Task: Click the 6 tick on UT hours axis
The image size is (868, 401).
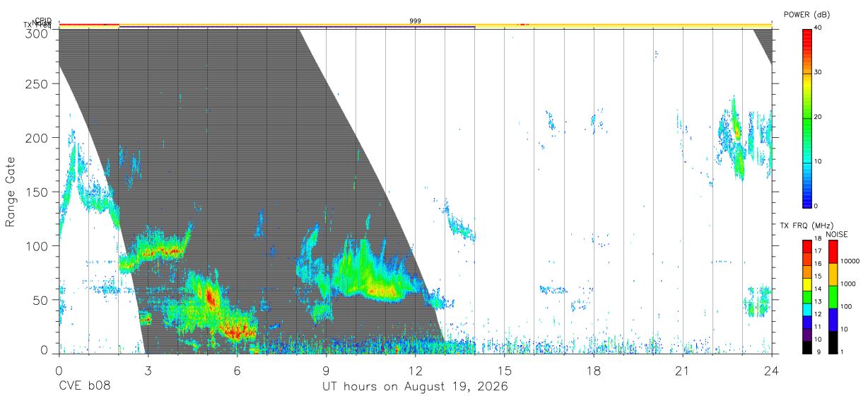Action: (x=237, y=370)
